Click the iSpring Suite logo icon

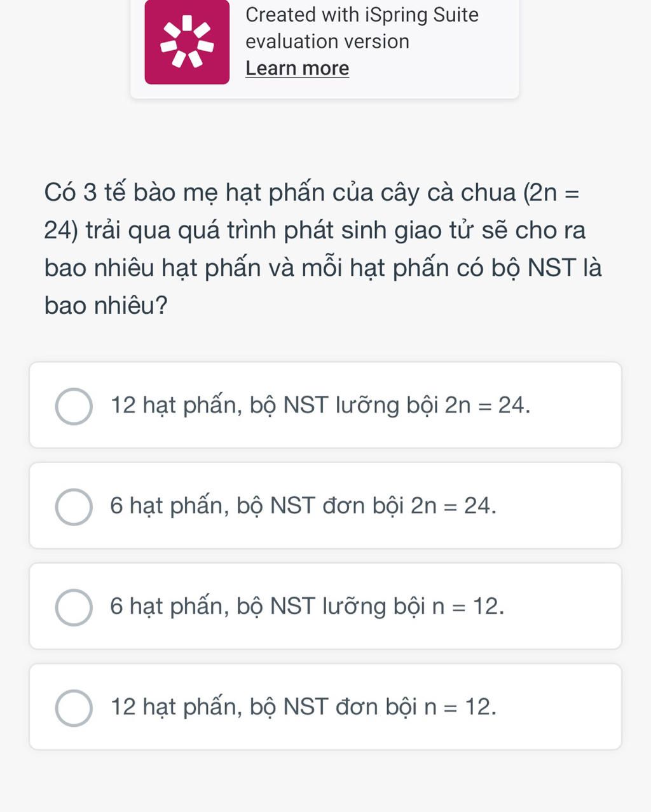187,42
